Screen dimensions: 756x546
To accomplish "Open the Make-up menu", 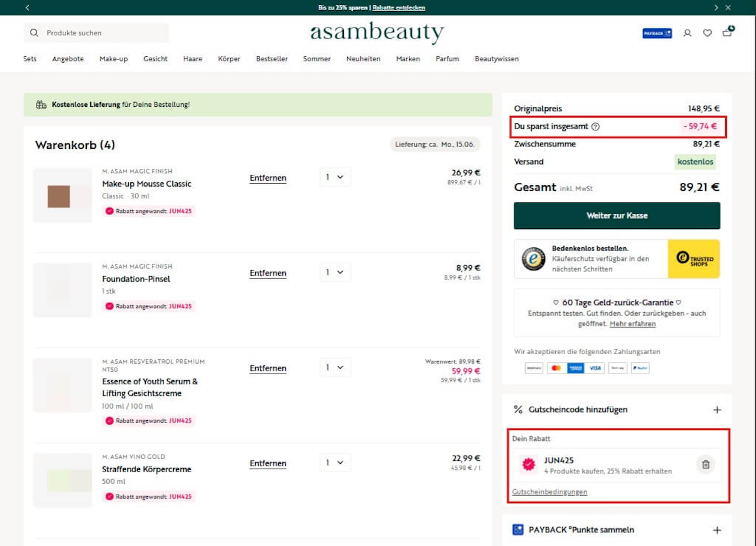I will pyautogui.click(x=113, y=59).
